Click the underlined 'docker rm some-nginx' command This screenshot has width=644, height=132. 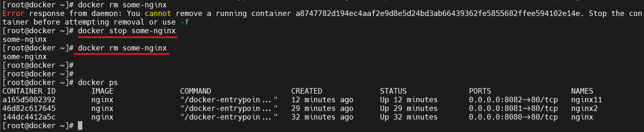122,48
